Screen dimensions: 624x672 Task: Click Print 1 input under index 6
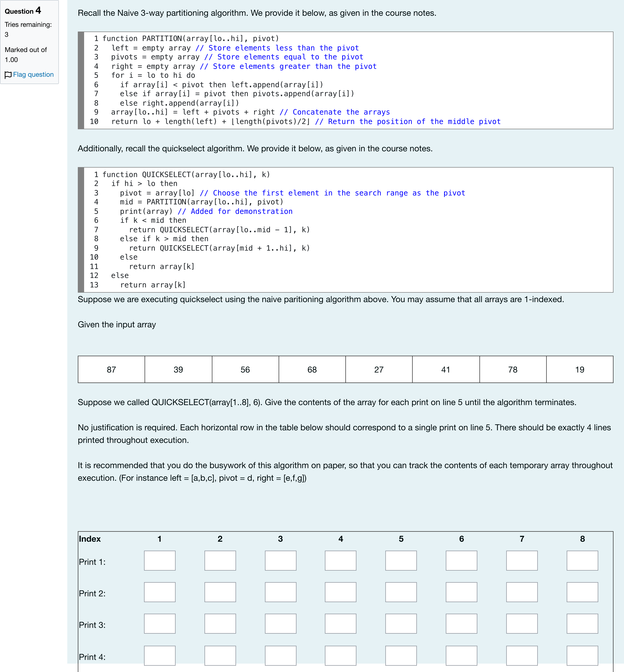point(462,561)
